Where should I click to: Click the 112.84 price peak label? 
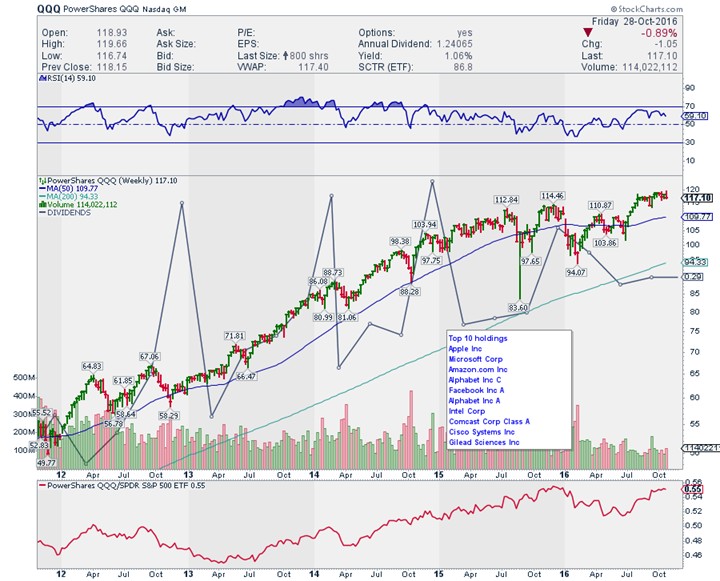pos(506,199)
